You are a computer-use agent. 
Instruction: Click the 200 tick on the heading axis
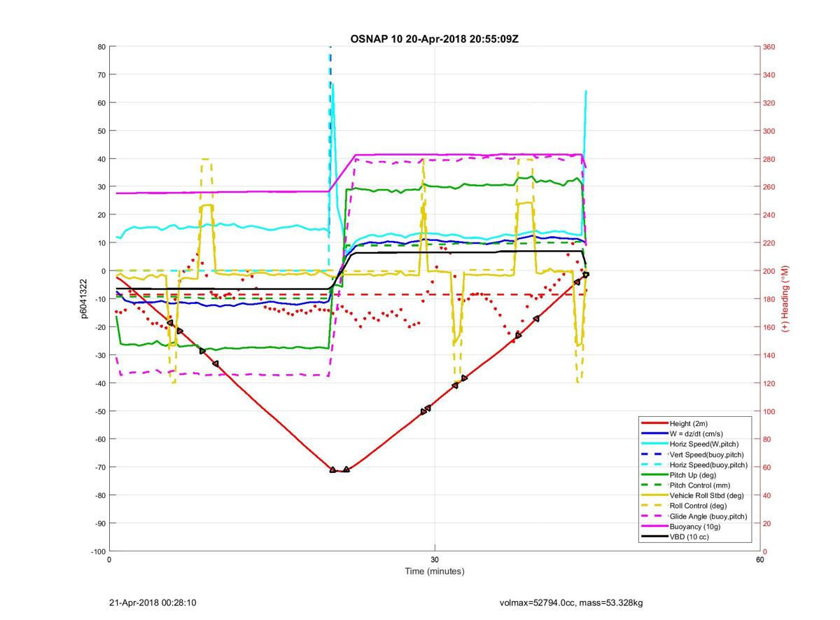coord(769,271)
